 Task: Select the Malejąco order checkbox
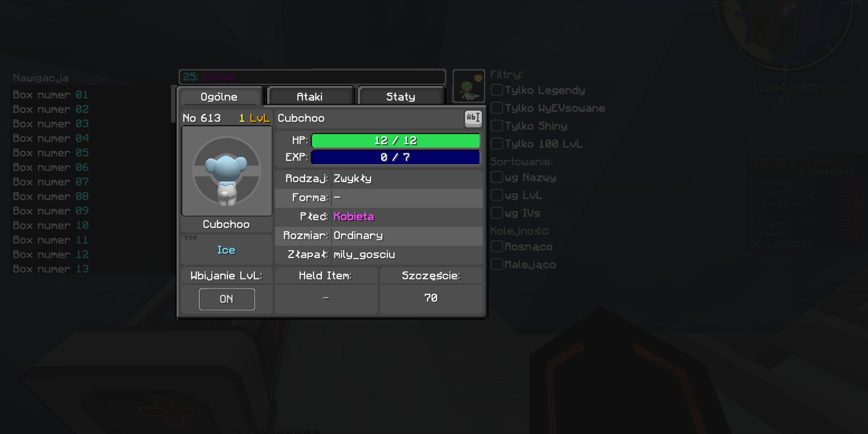(x=497, y=265)
